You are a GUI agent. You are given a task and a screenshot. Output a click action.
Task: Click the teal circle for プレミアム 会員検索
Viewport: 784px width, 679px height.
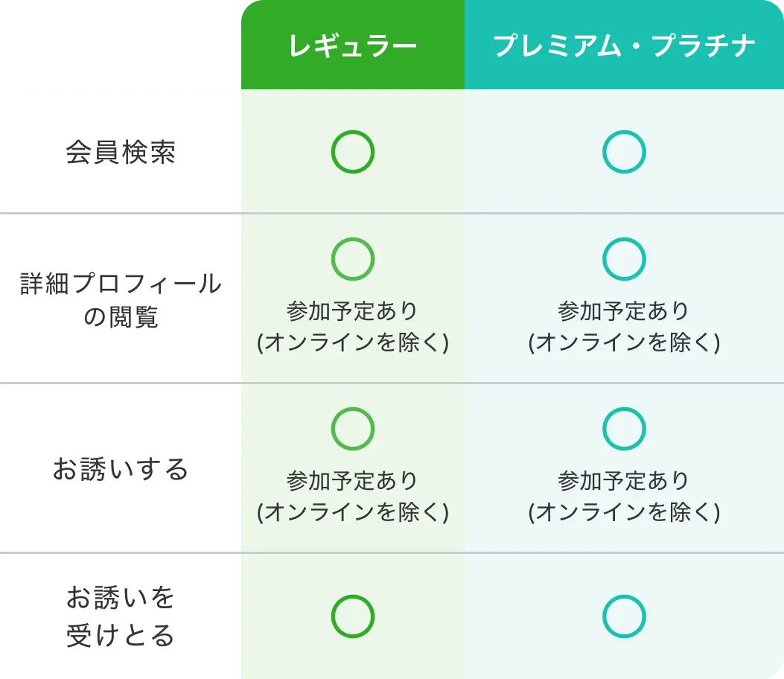624,153
